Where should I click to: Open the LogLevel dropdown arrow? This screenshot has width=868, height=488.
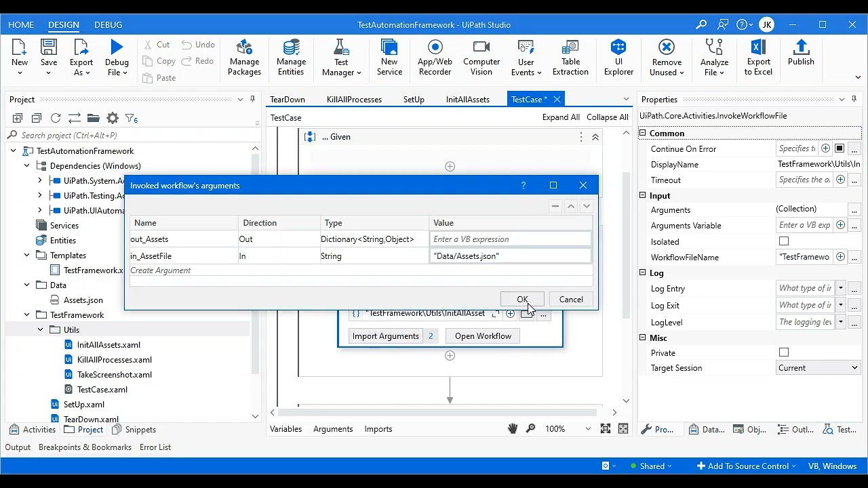click(840, 322)
